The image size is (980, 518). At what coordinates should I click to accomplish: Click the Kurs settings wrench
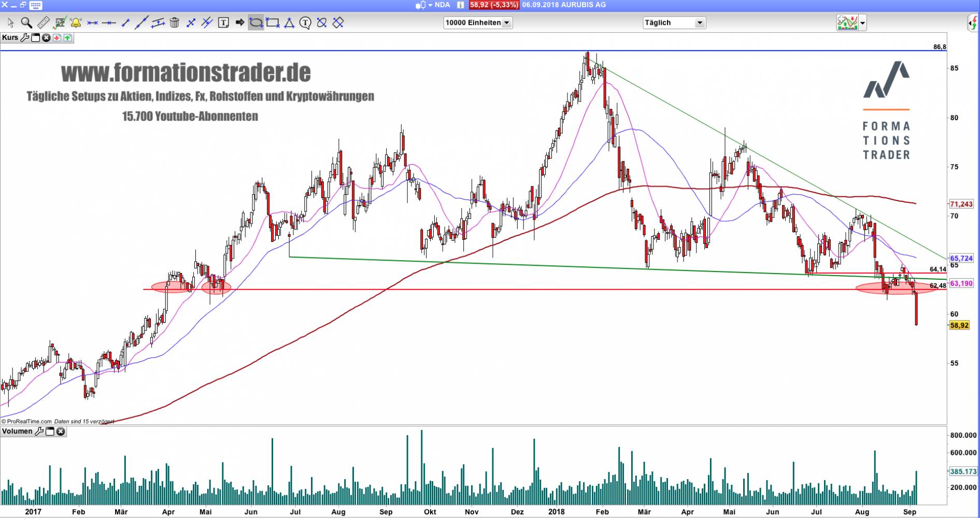(x=24, y=38)
